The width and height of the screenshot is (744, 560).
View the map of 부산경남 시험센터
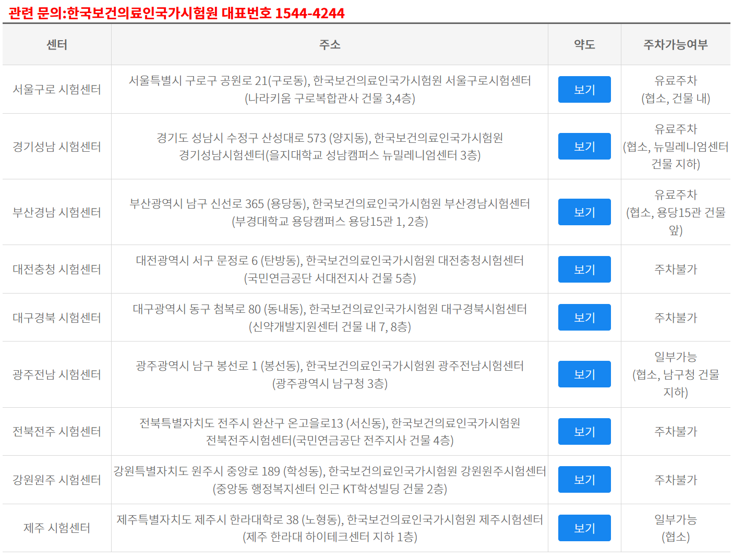(584, 212)
